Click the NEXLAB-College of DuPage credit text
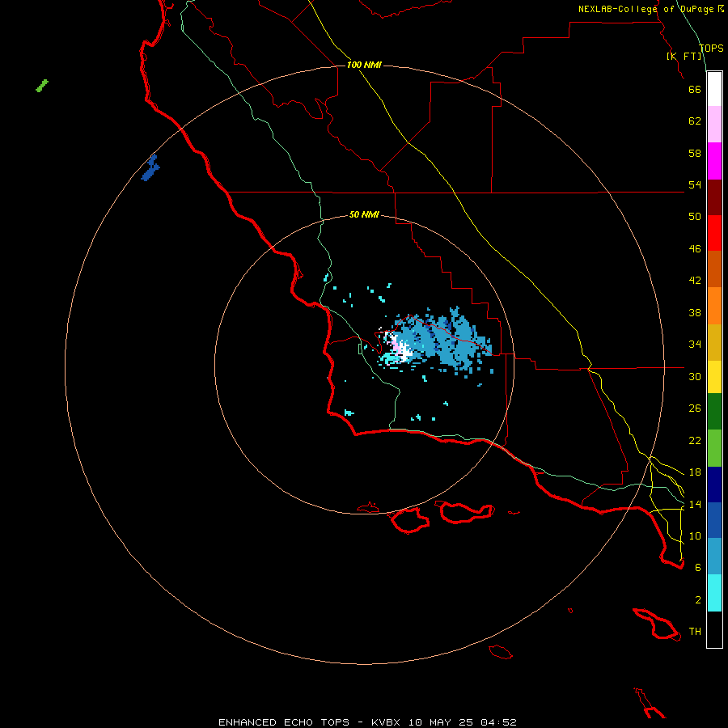728x728 pixels. [x=650, y=9]
